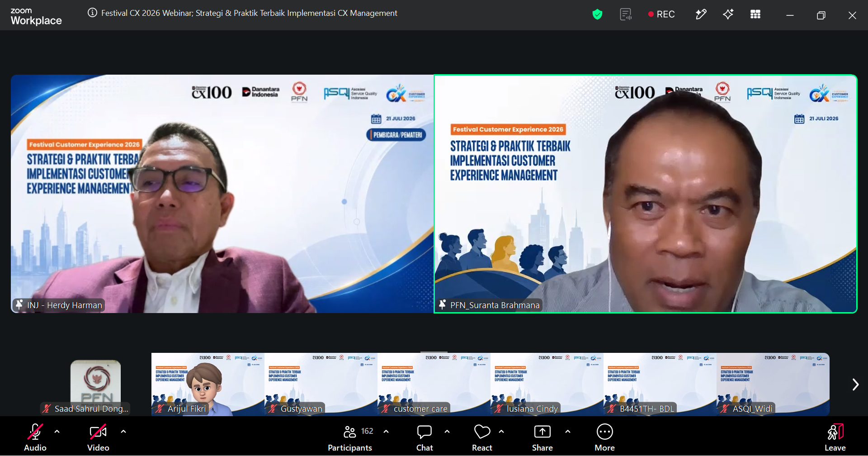This screenshot has width=868, height=456.
Task: Click muted mic icon on ASQI_Widi
Action: (725, 409)
